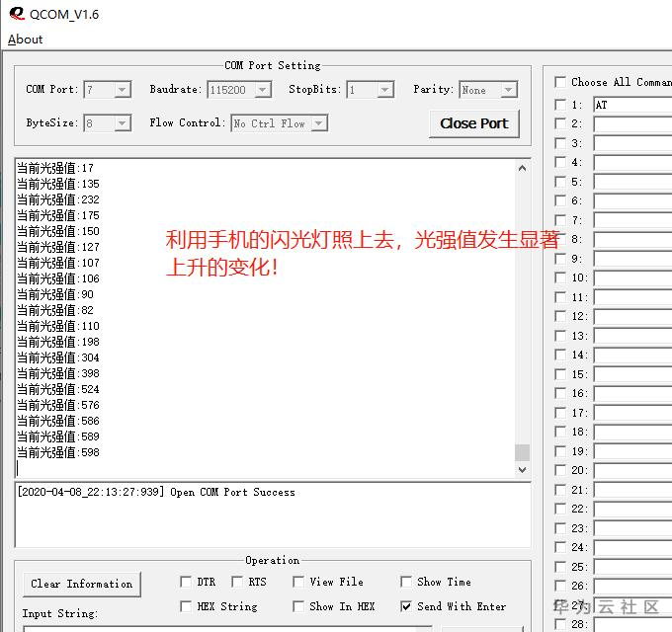Uncheck Send With Enter option
This screenshot has width=672, height=632.
406,606
